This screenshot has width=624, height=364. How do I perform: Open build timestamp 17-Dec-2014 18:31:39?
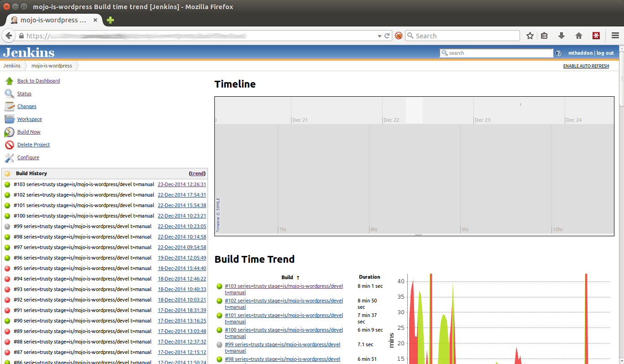182,311
